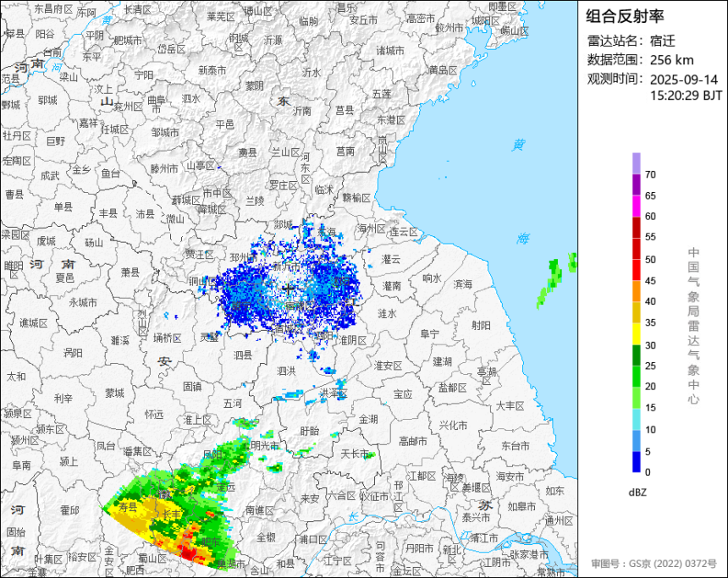This screenshot has height=578, width=728.
Task: Click the 响水 county label
Action: click(432, 278)
